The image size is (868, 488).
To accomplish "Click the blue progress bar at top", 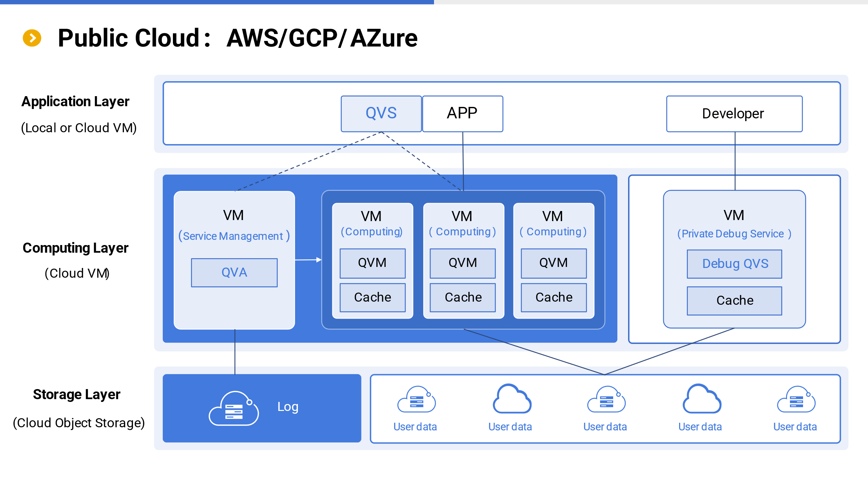I will (217, 2).
